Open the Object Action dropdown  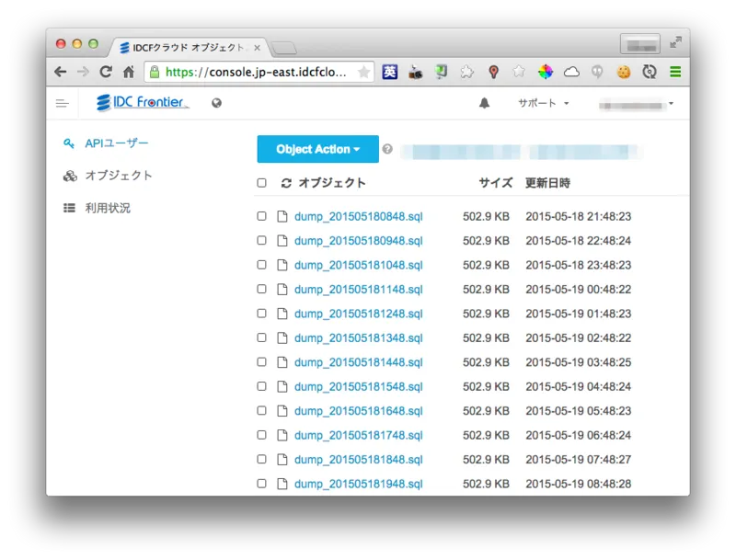point(317,149)
